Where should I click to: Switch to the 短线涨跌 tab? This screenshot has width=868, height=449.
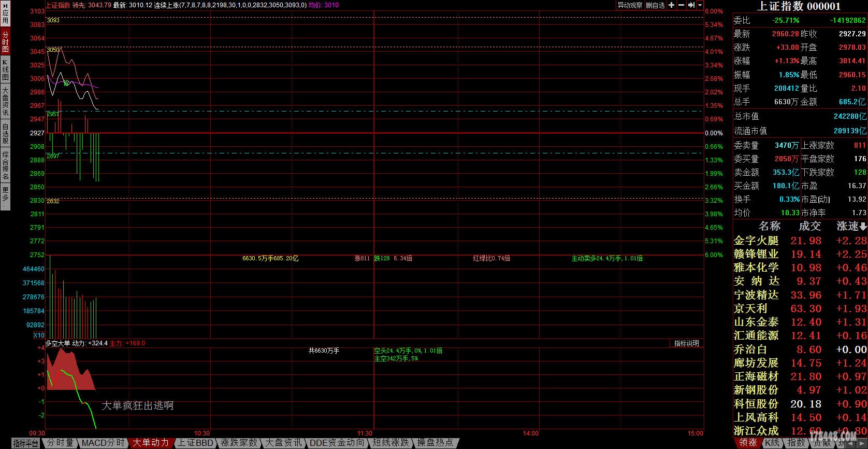point(391,443)
